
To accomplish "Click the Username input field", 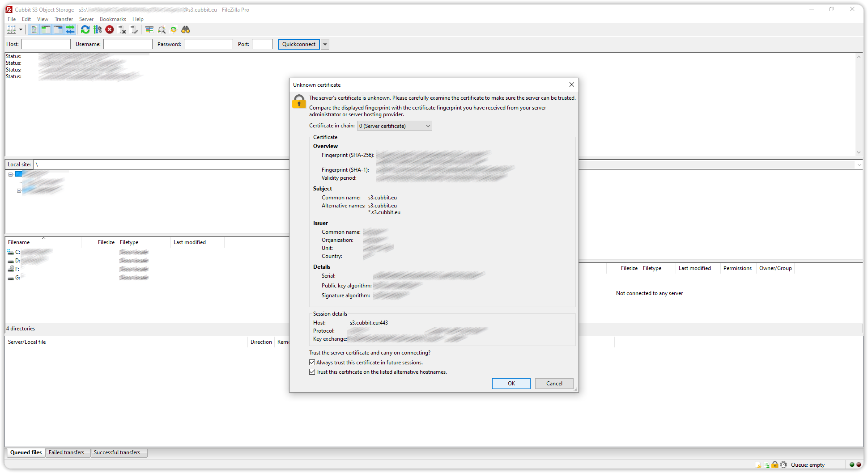I will 128,44.
